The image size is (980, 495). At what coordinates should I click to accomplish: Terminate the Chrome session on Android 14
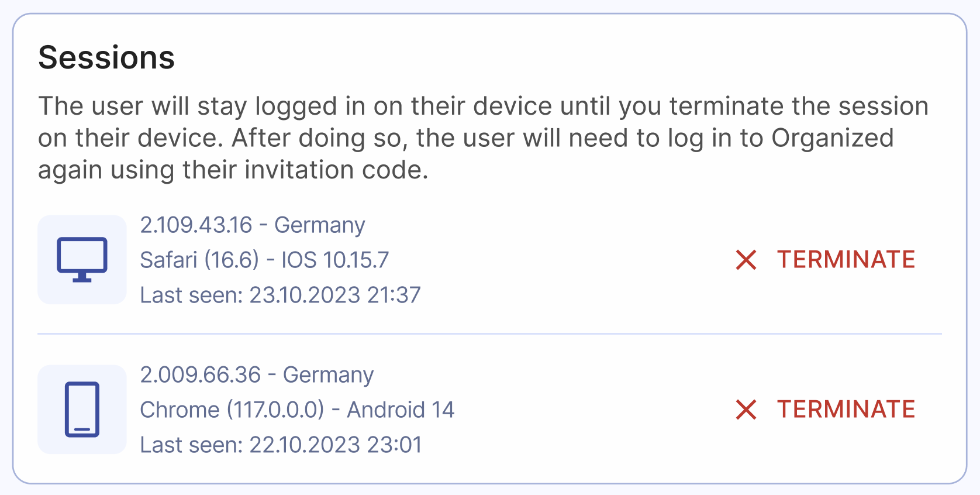(x=846, y=410)
